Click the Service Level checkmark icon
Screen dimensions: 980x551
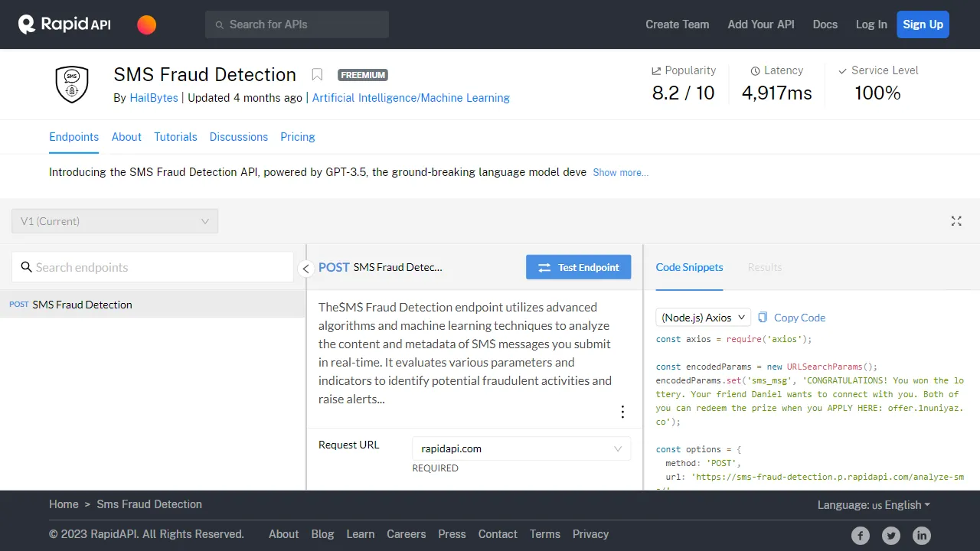tap(843, 70)
